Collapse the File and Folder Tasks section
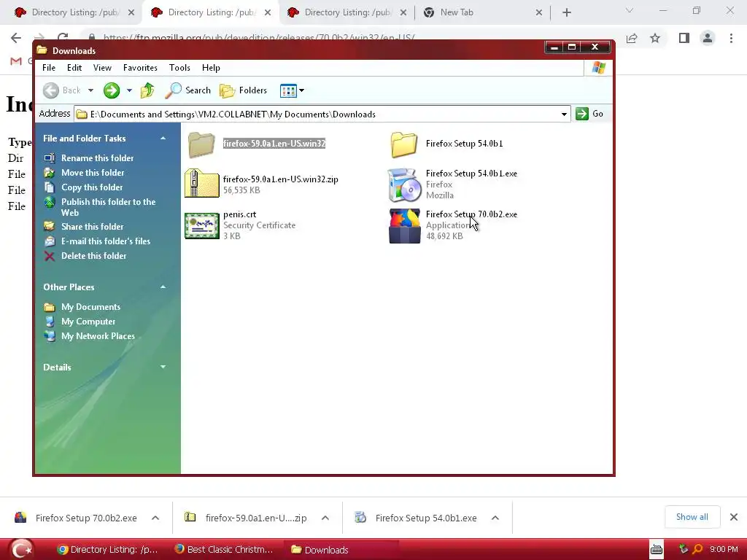Viewport: 747px width, 560px height. (x=163, y=139)
